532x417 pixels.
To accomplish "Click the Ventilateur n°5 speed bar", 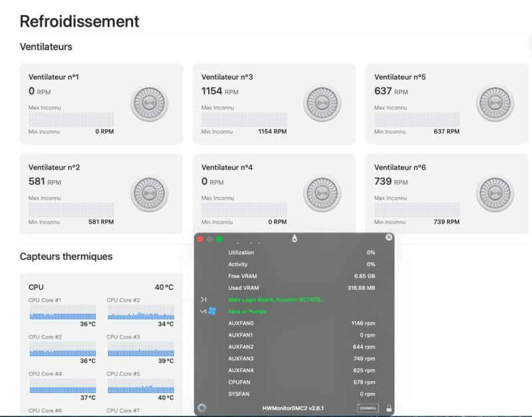I will tap(417, 120).
